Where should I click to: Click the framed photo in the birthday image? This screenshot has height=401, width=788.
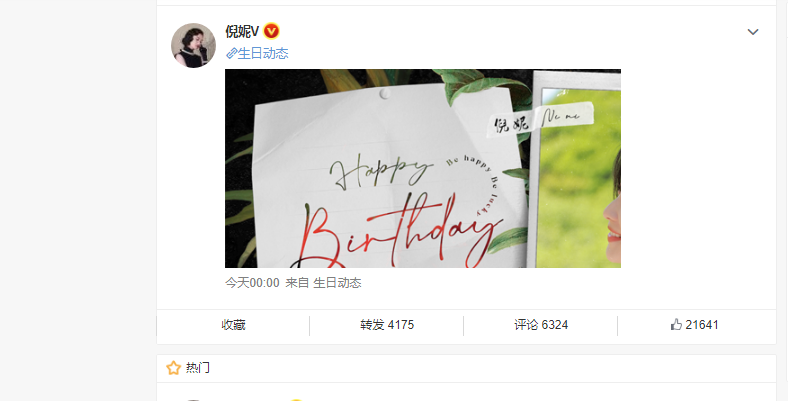pyautogui.click(x=574, y=169)
